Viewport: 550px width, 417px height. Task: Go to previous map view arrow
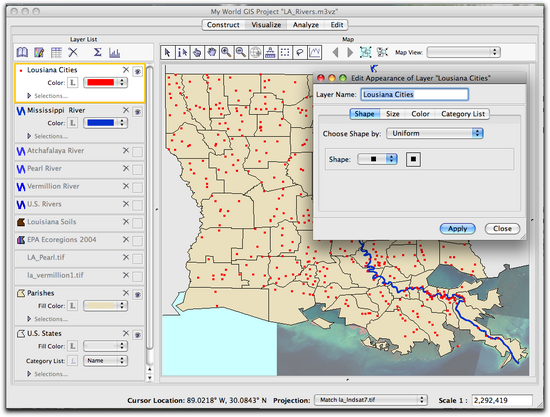click(x=335, y=52)
